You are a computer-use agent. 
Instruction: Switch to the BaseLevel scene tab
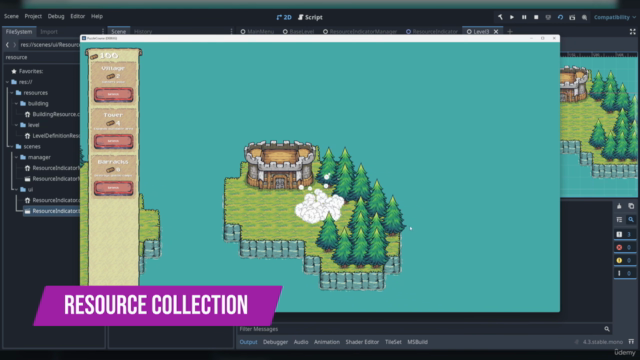tap(299, 31)
